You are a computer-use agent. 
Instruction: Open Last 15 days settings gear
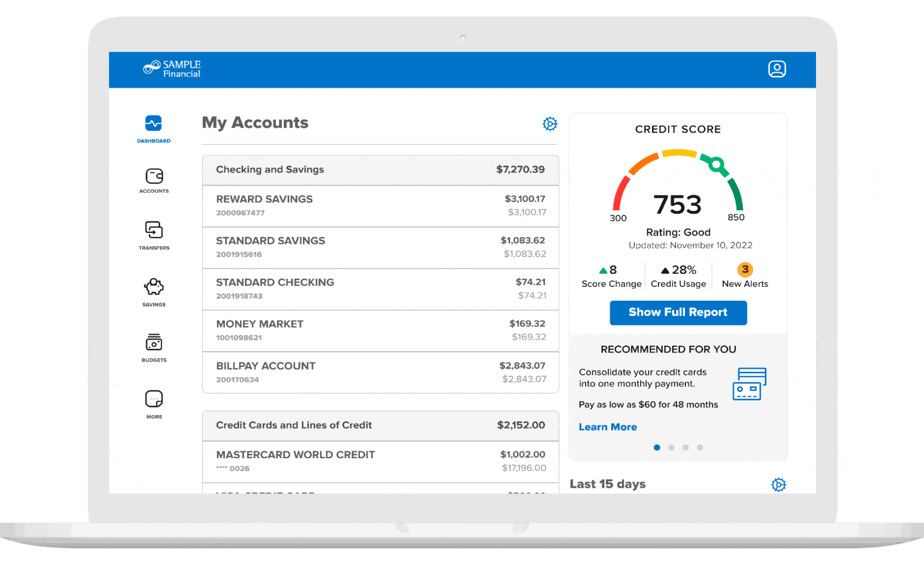[x=779, y=485]
